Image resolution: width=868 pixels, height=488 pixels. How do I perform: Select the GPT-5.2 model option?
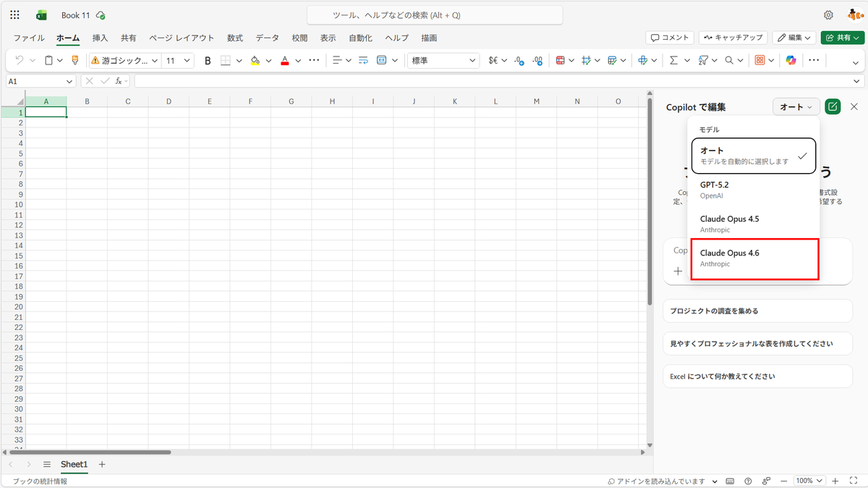coord(754,190)
